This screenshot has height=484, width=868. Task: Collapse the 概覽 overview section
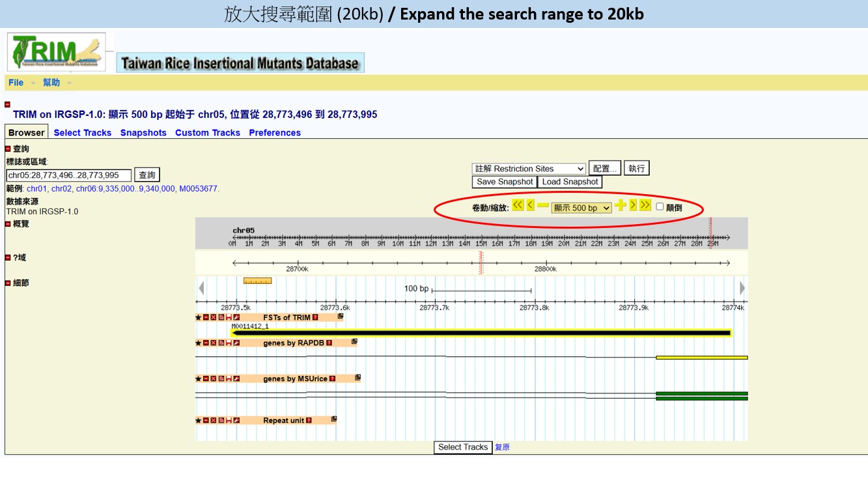(8, 224)
